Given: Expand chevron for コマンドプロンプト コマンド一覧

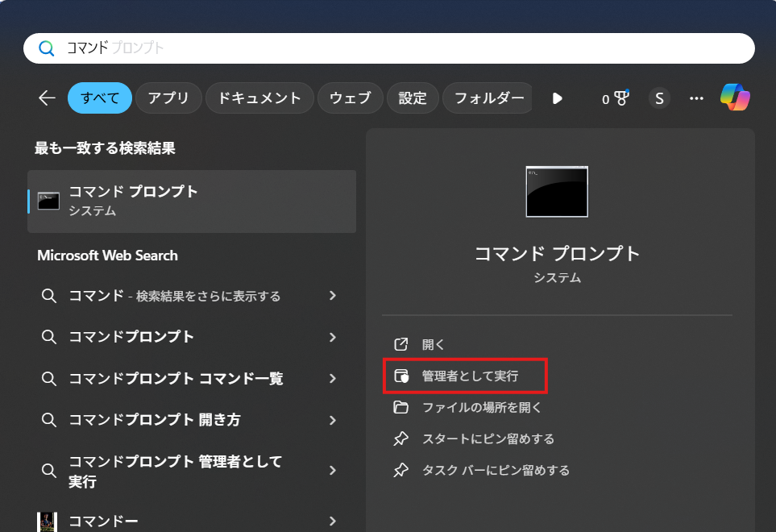Looking at the screenshot, I should 333,379.
